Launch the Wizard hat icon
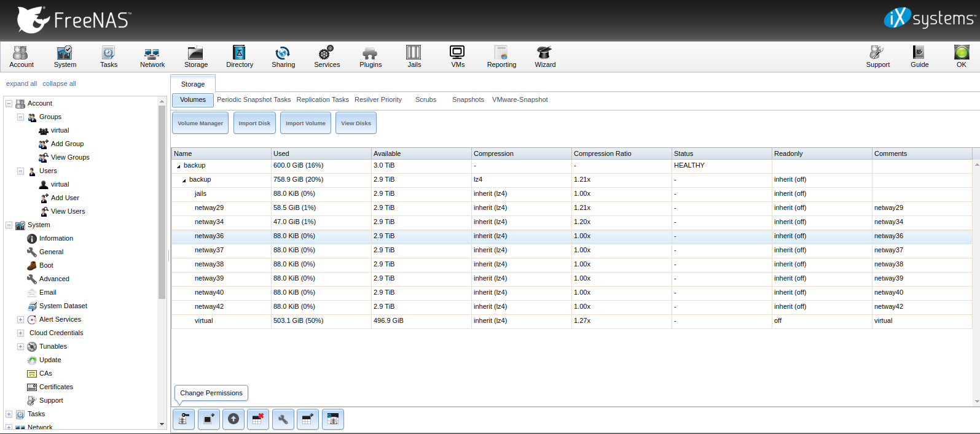This screenshot has height=434, width=980. click(x=544, y=56)
